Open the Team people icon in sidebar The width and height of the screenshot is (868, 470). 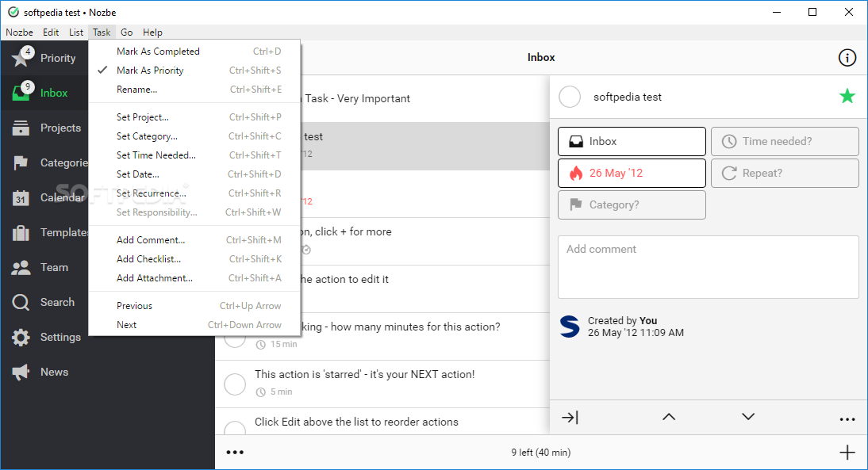21,268
